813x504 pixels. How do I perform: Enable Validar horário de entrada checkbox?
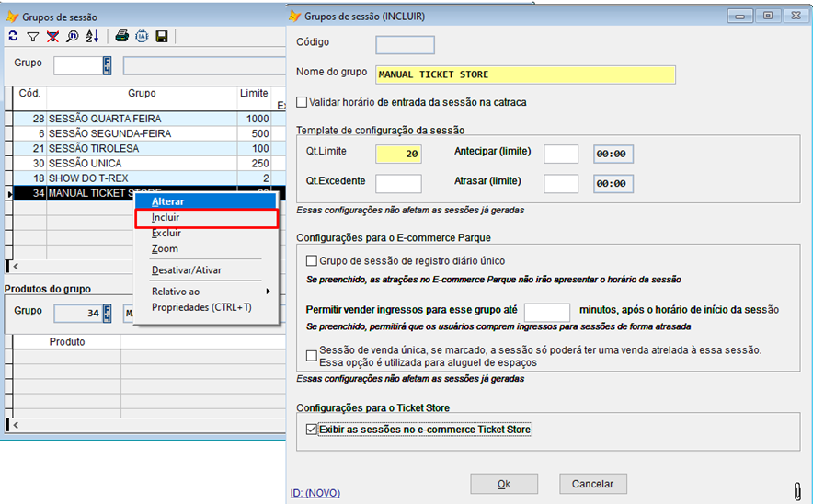coord(303,102)
